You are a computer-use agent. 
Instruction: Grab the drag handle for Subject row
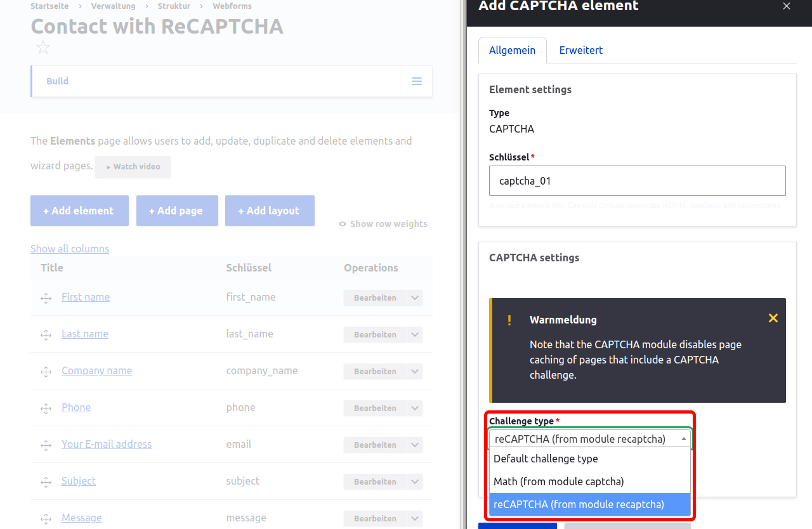(x=46, y=482)
